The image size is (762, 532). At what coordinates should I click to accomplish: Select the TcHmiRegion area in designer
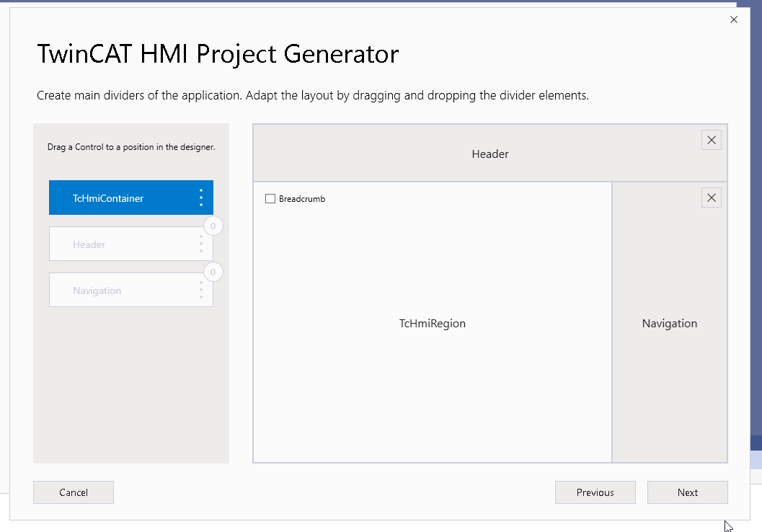[432, 323]
